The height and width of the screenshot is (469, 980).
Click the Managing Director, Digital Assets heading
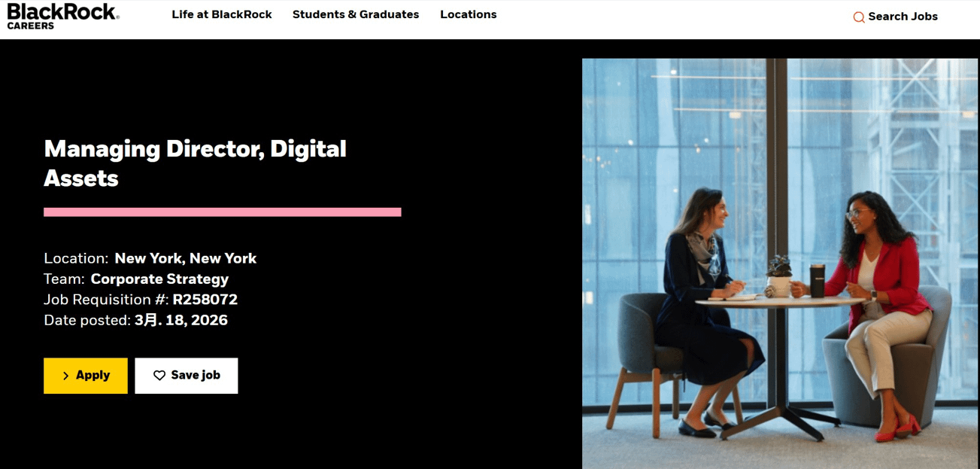(196, 163)
